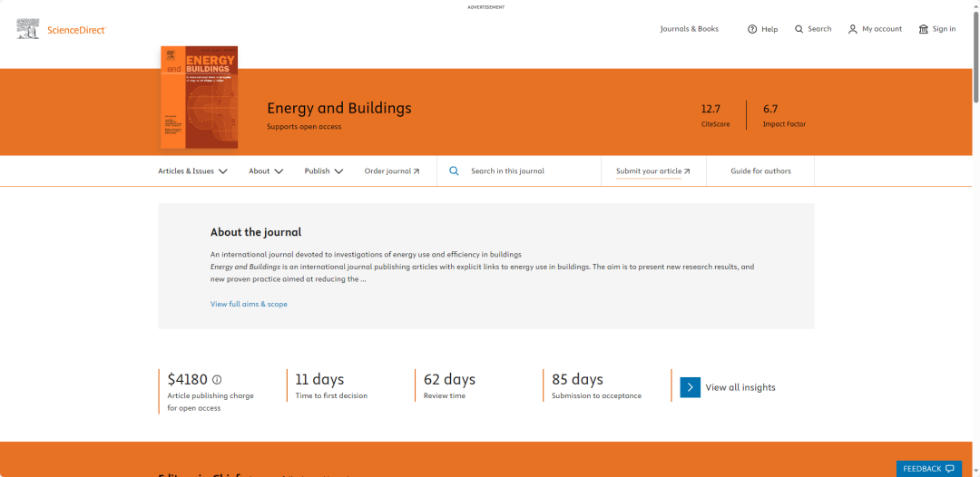Click the FEEDBACK button
Image resolution: width=980 pixels, height=477 pixels.
(x=929, y=469)
